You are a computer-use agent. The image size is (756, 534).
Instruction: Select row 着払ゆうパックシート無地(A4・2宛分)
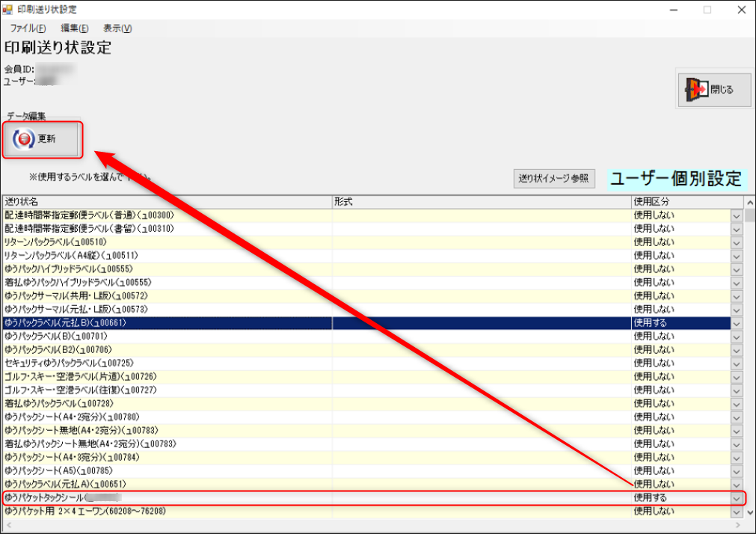pos(372,444)
